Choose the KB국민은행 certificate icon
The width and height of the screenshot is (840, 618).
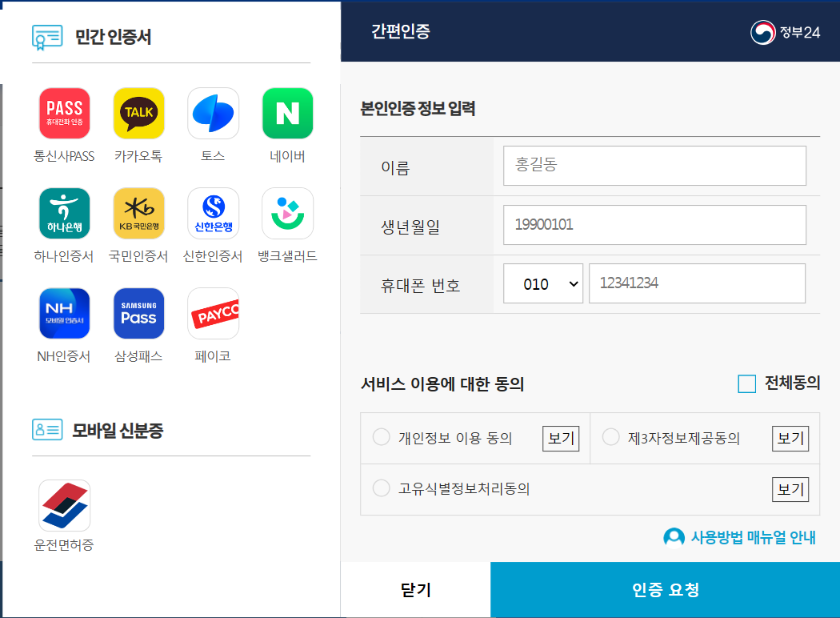pos(138,213)
